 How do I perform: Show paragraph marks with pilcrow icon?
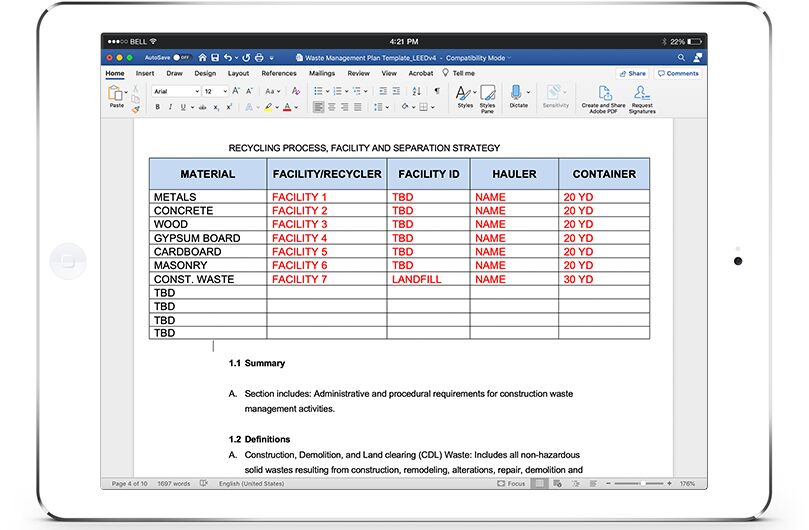tap(436, 91)
